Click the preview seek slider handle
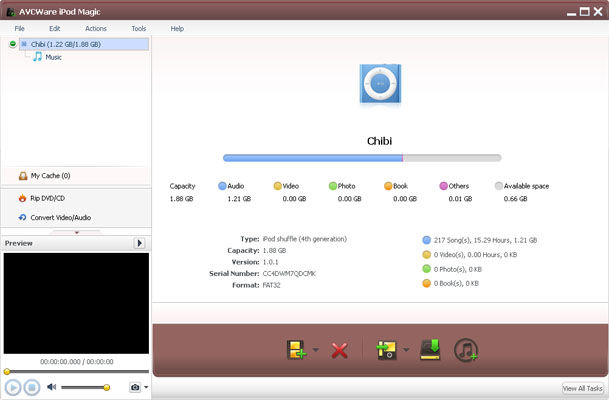This screenshot has height=400, width=609. 7,372
